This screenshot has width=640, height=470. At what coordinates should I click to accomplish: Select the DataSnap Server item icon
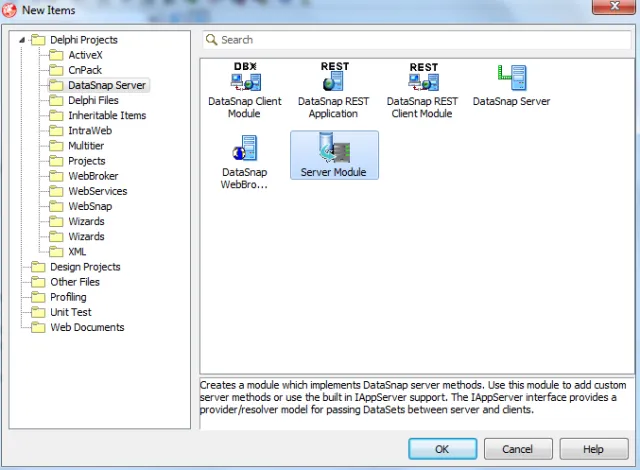[512, 78]
